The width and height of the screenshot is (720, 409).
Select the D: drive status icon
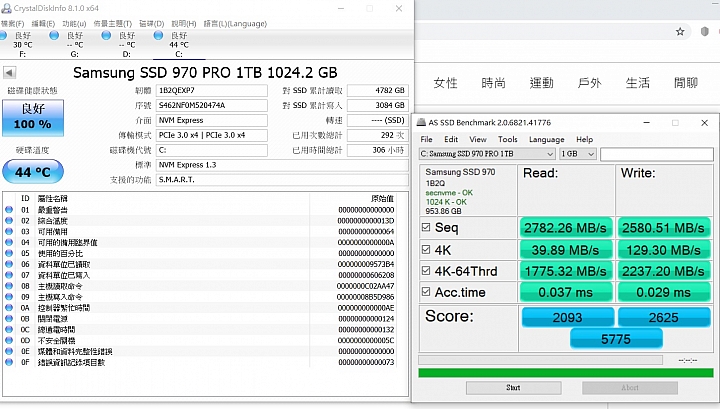[108, 36]
